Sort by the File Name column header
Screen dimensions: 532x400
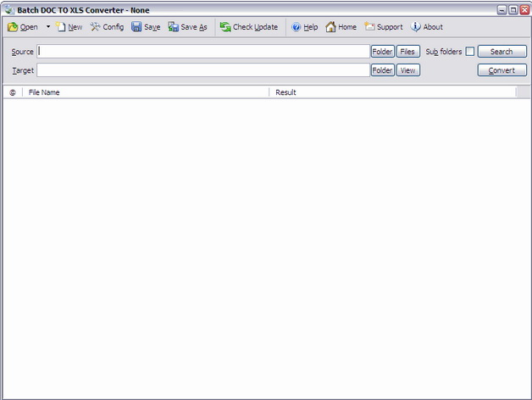pos(146,92)
